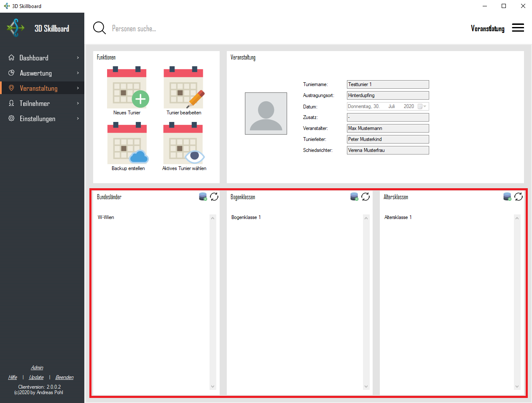Refresh the Bundesländer list
The image size is (532, 403).
(x=214, y=197)
